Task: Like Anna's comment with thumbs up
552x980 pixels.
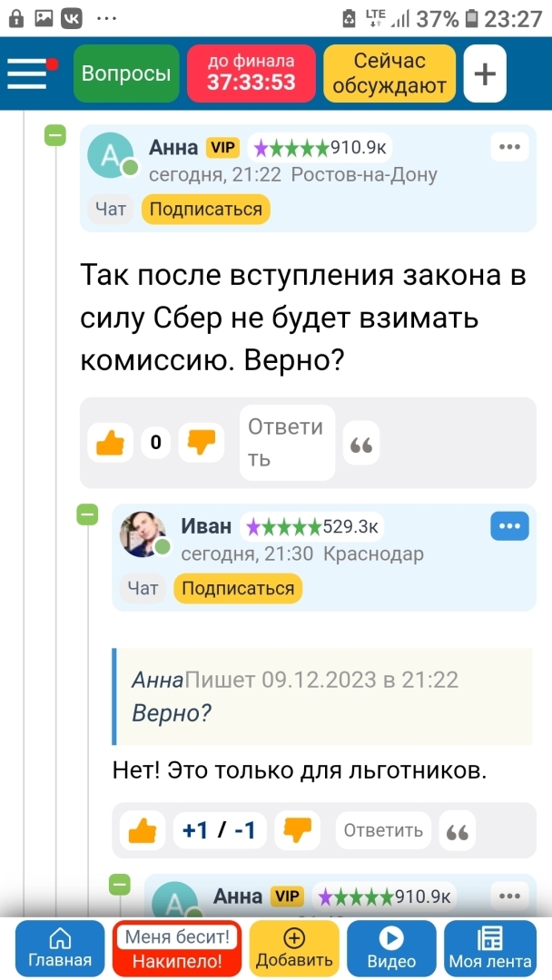Action: tap(110, 442)
